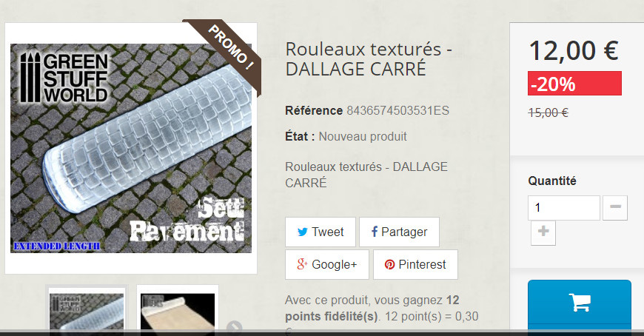The image size is (644, 336).
Task: Click the Twitter bird icon
Action: tap(302, 232)
